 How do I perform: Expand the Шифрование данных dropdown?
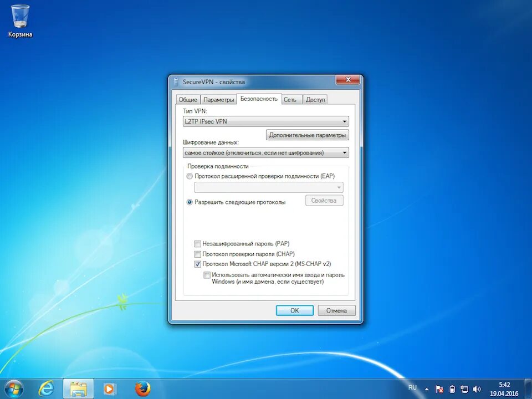pos(265,153)
